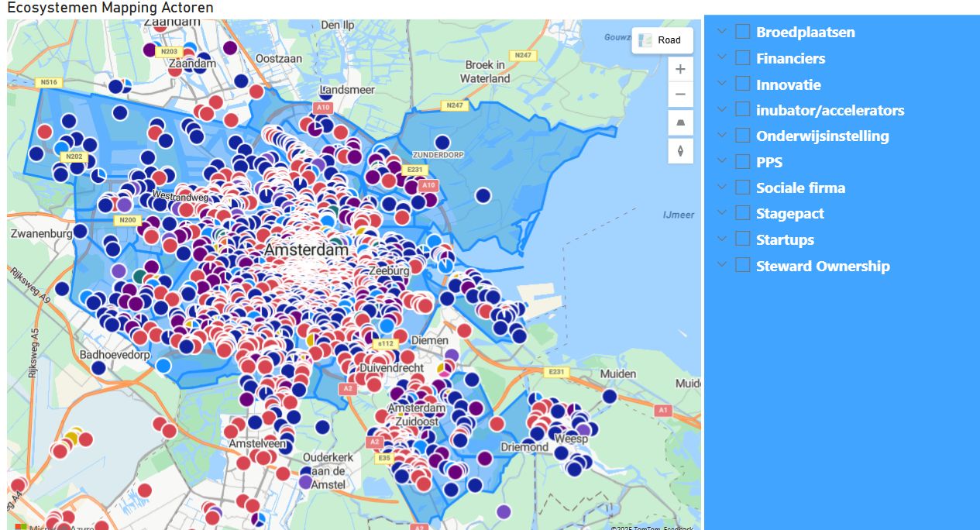The height and width of the screenshot is (530, 980).
Task: Tick the Financiers checkbox
Action: (x=743, y=58)
